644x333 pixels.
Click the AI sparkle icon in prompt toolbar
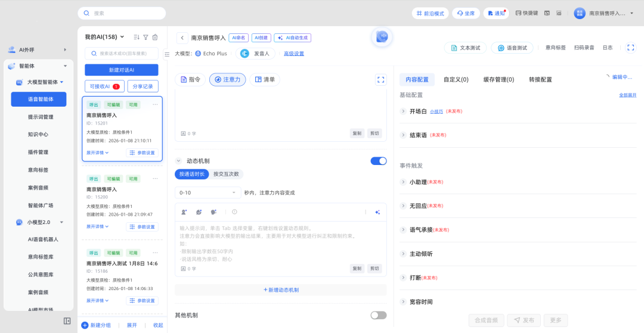(377, 212)
